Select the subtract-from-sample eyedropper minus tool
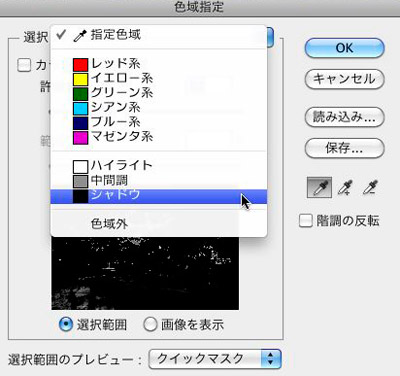This screenshot has width=400, height=376. (370, 188)
